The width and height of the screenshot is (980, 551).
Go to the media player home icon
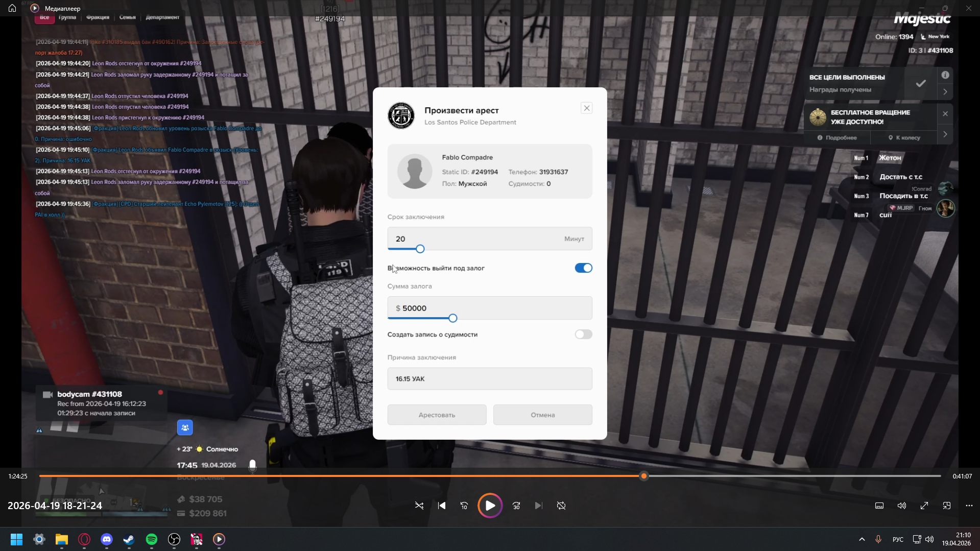12,8
